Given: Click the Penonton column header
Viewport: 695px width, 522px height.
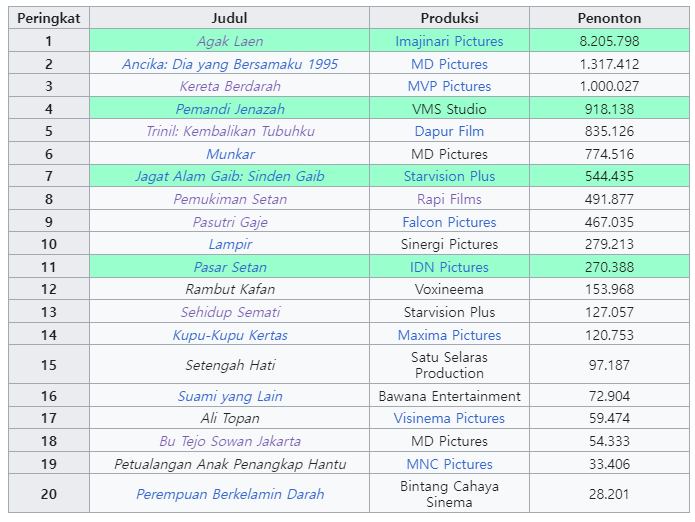Looking at the screenshot, I should 609,18.
